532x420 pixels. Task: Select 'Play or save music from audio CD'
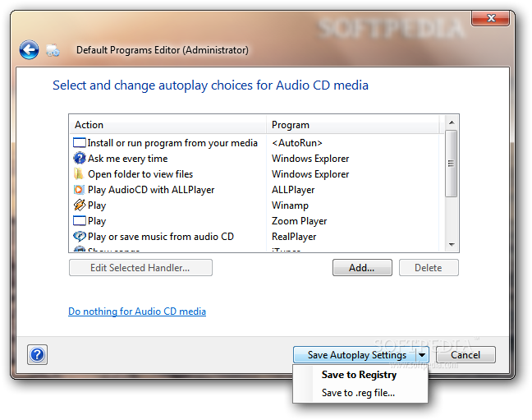161,237
